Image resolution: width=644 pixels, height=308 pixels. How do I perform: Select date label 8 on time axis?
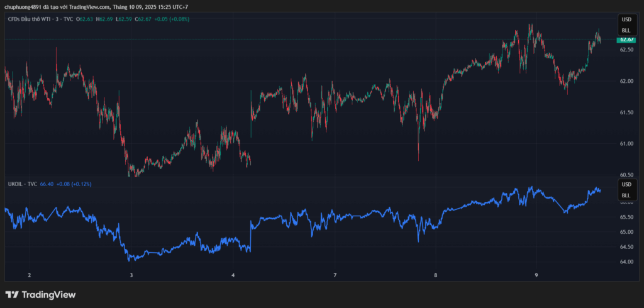435,275
